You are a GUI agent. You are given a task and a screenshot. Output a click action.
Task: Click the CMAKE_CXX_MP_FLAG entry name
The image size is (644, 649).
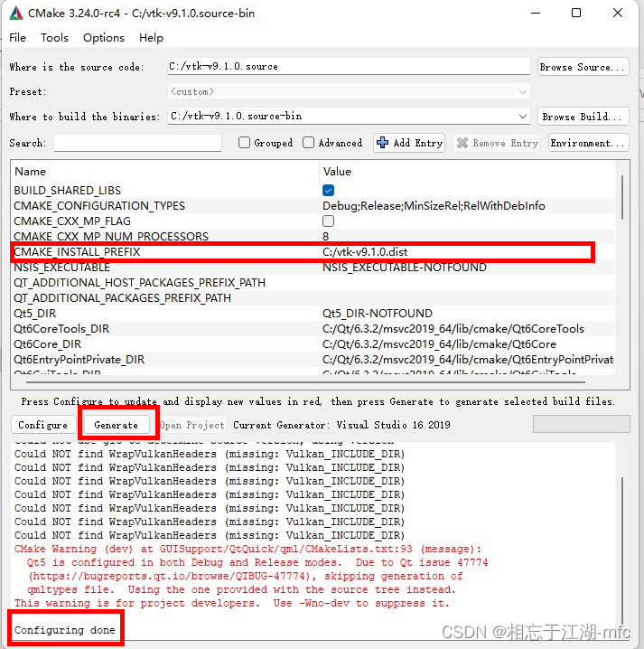click(72, 221)
